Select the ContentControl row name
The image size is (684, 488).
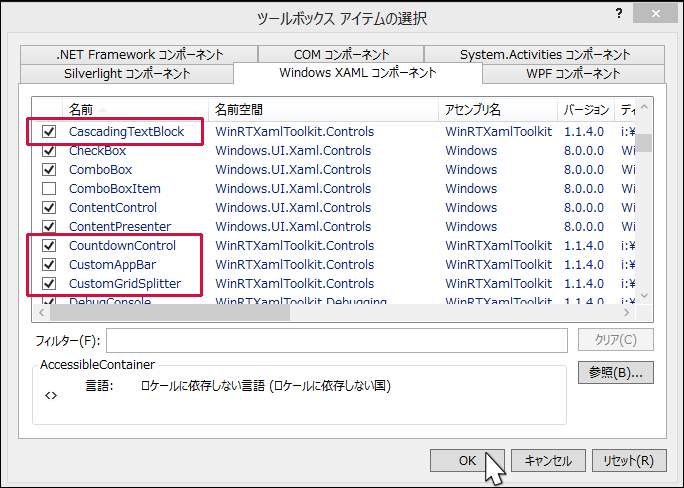point(113,208)
